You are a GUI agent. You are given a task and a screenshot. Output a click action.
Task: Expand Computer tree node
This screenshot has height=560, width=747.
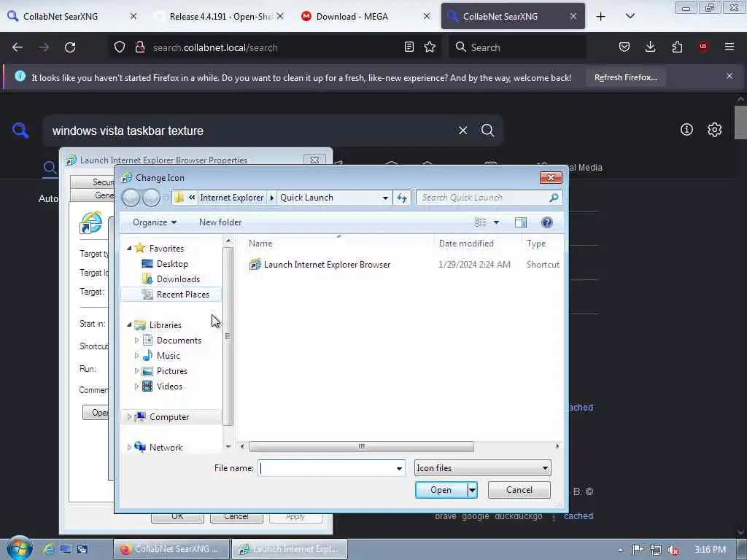129,416
